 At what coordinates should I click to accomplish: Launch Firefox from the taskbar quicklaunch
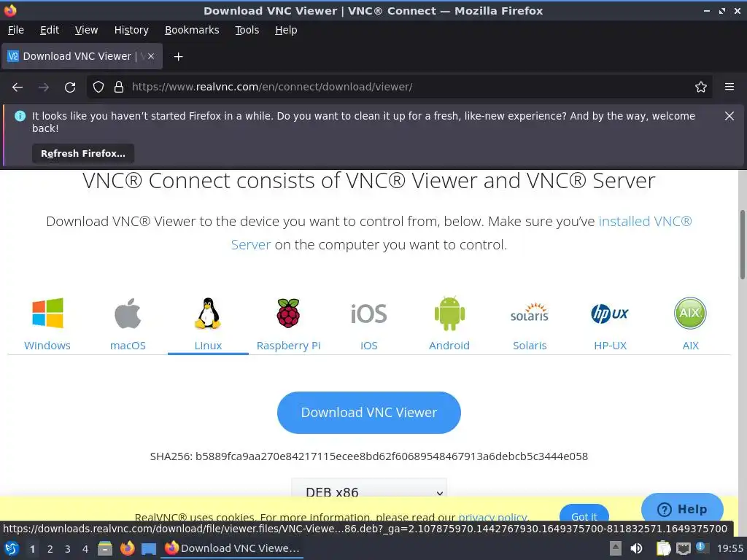point(127,548)
